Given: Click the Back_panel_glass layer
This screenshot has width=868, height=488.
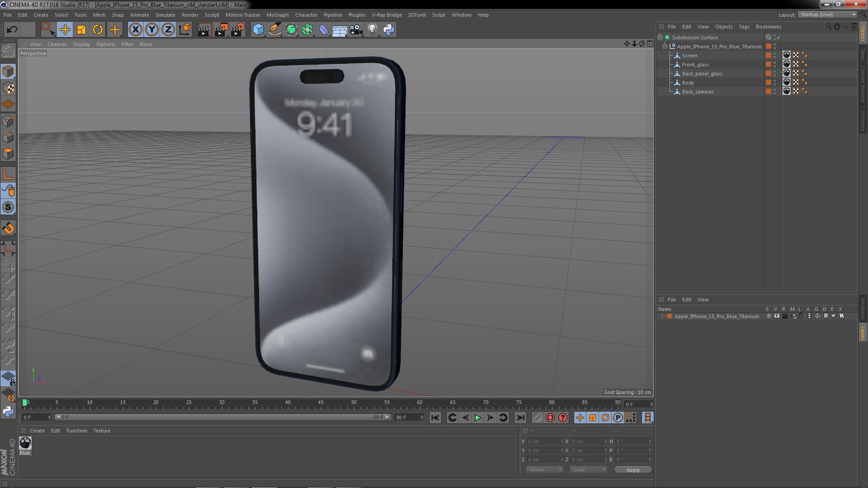Looking at the screenshot, I should (x=702, y=73).
